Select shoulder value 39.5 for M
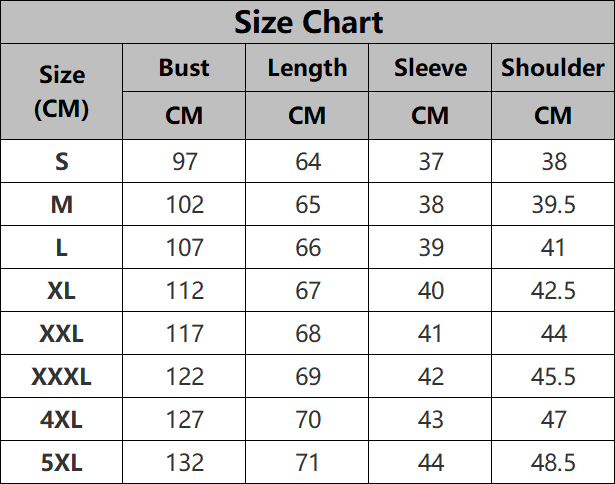The image size is (615, 484). [x=553, y=204]
